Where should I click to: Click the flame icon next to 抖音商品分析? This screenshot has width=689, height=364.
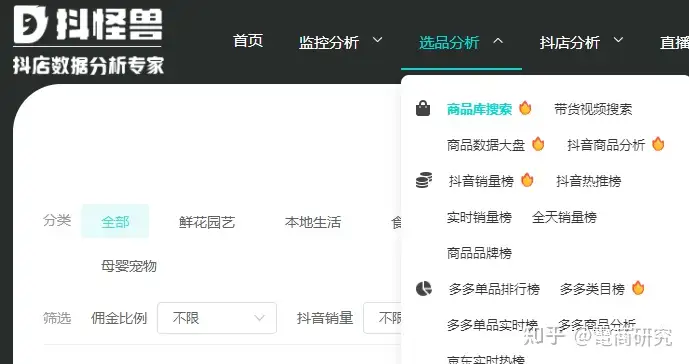click(658, 144)
